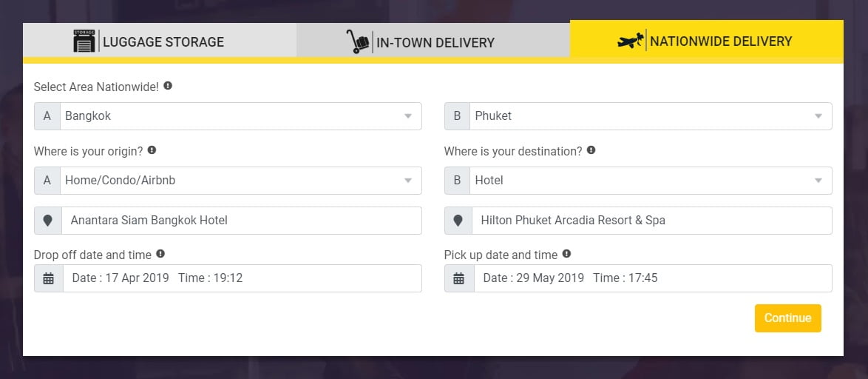Click the in-town delivery trolley icon
Viewport: 868px width, 379px height.
click(358, 41)
